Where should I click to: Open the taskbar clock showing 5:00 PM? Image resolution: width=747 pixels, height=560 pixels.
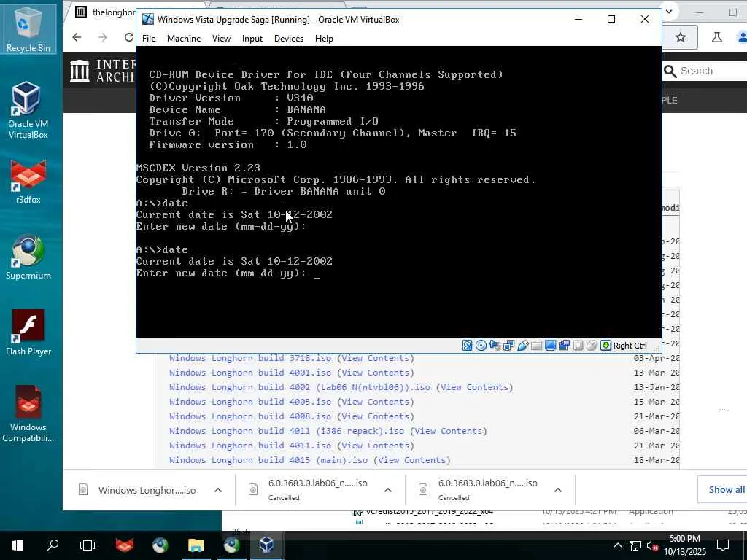tap(685, 545)
